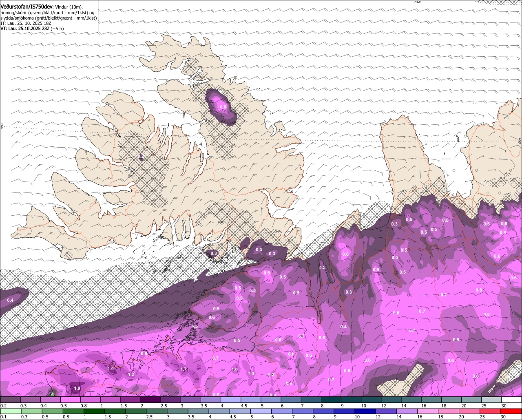Image resolution: width=522 pixels, height=420 pixels.
Task: Click the bottom-row legend label 3.5
Action: (191, 417)
